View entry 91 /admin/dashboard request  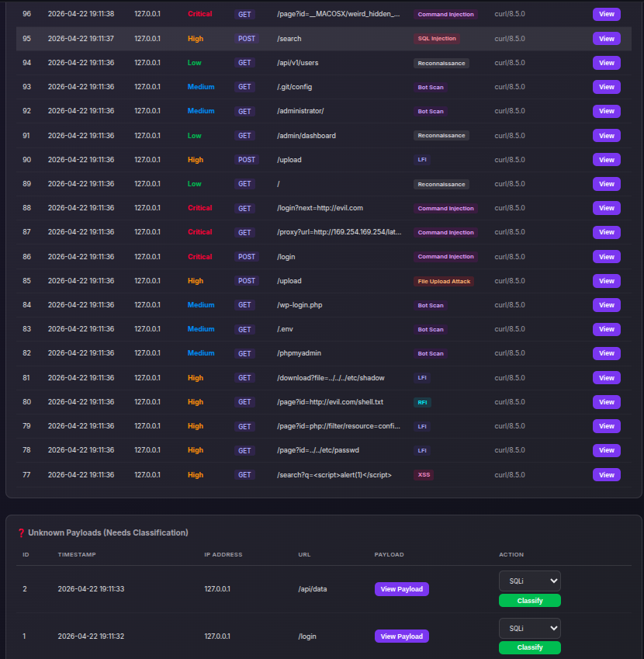pyautogui.click(x=606, y=136)
